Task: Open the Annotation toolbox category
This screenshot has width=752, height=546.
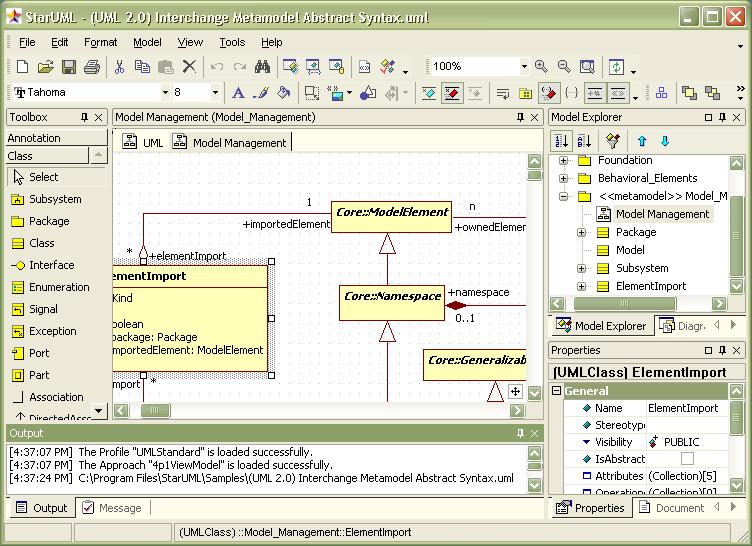Action: click(x=57, y=138)
